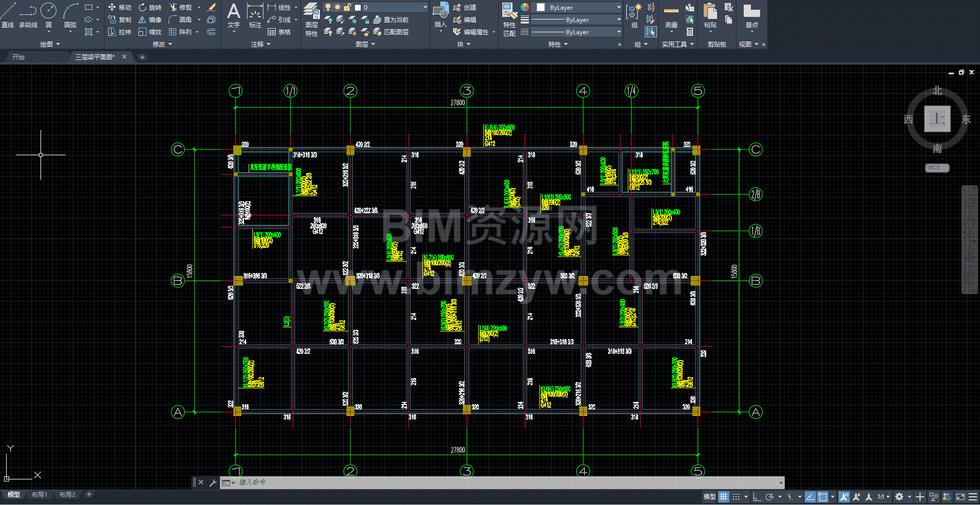Viewport: 980px width, 505px height.
Task: Click the 粘贴 (Paste) clipboard icon
Action: (710, 15)
